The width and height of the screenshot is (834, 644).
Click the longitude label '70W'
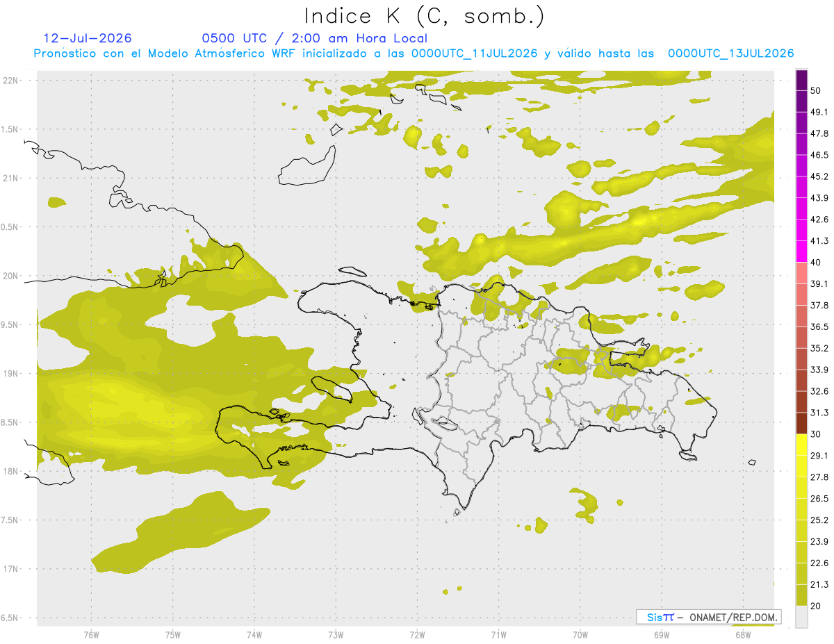580,635
